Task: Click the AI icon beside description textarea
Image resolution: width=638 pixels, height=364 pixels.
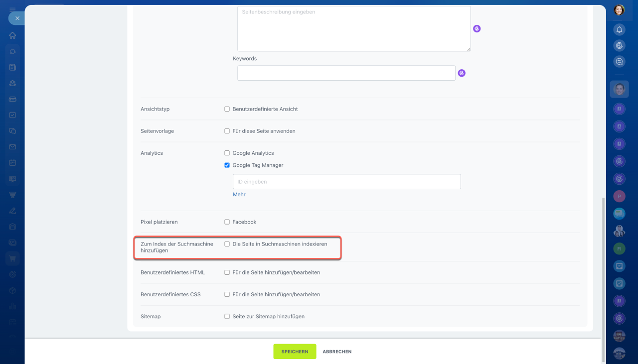Action: pyautogui.click(x=477, y=29)
